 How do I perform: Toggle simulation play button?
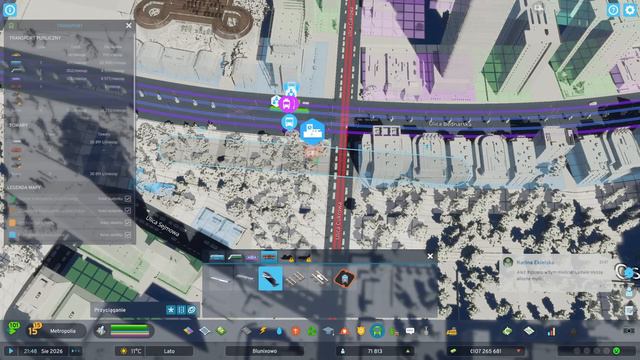tap(11, 351)
